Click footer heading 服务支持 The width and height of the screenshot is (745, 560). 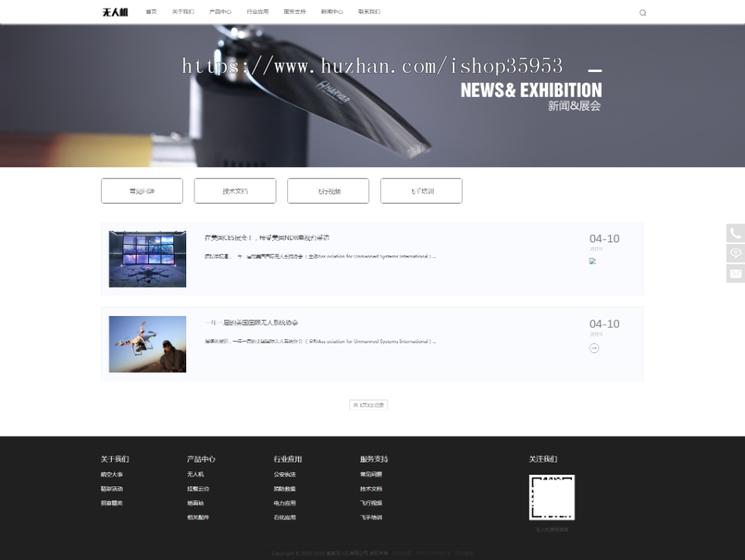(374, 459)
